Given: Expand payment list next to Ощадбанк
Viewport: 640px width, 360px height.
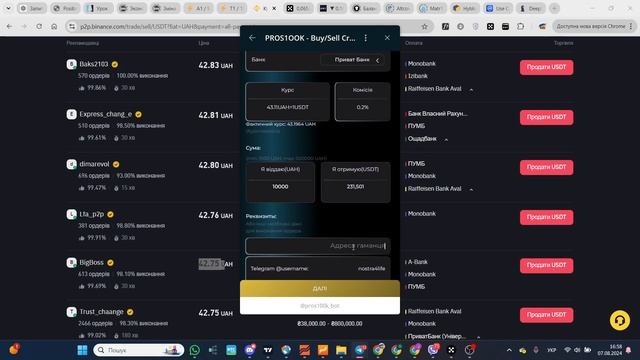Looking at the screenshot, I should pos(446,140).
